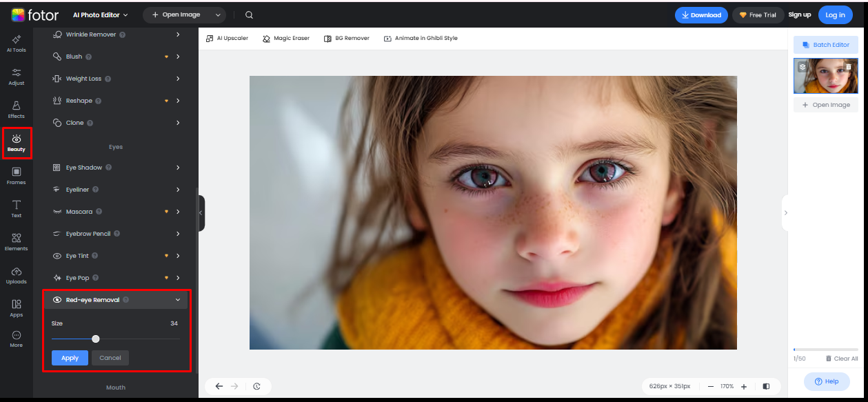The image size is (868, 402).
Task: Open the AI Photo Editor dropdown
Action: pyautogui.click(x=100, y=14)
